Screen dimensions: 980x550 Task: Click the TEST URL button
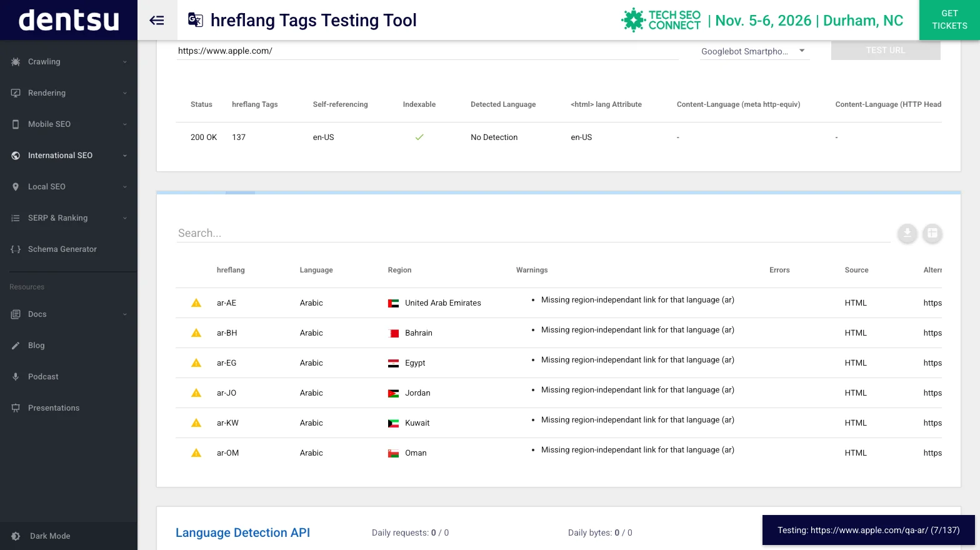(886, 51)
